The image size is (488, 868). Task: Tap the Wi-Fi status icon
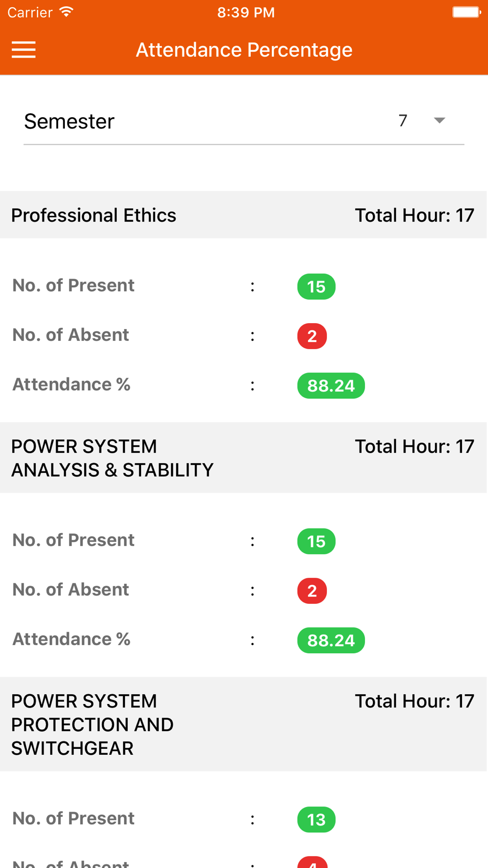click(x=66, y=12)
